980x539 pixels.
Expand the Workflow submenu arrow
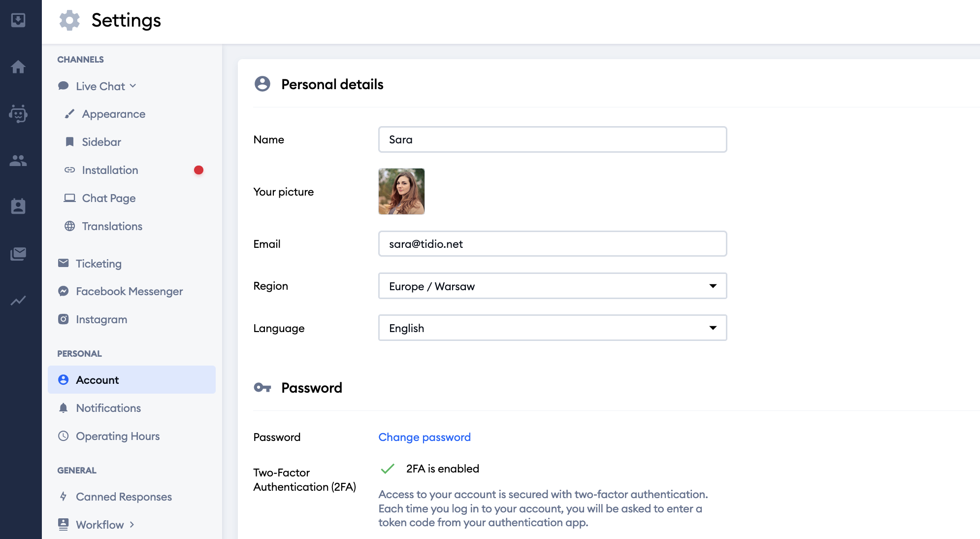pos(132,524)
